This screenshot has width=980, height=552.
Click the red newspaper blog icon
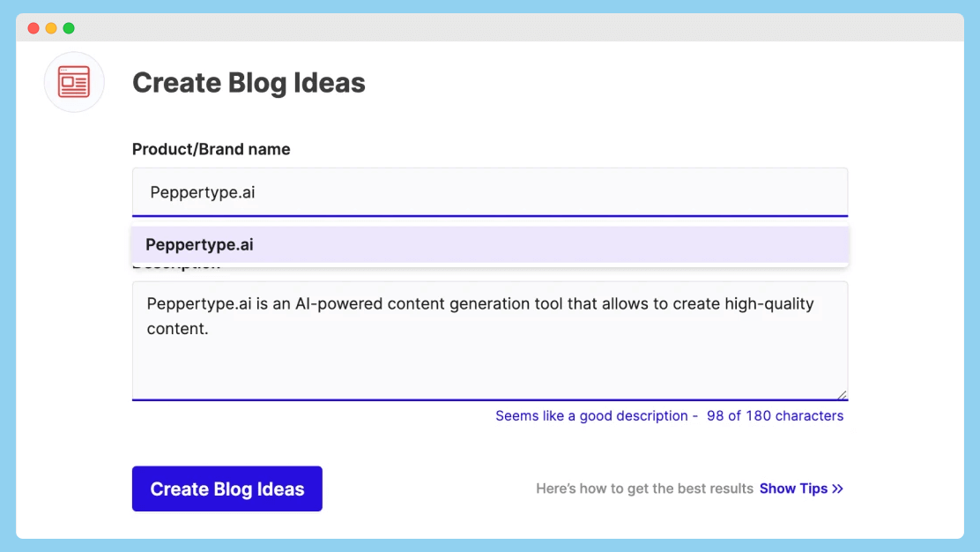[74, 82]
